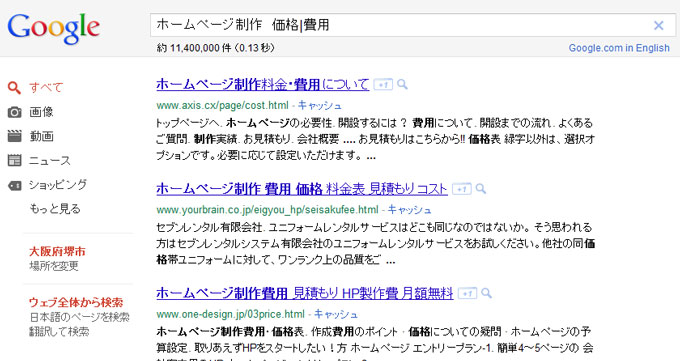Preview yourbrain.co.jp result with magnifier icon

pos(481,189)
